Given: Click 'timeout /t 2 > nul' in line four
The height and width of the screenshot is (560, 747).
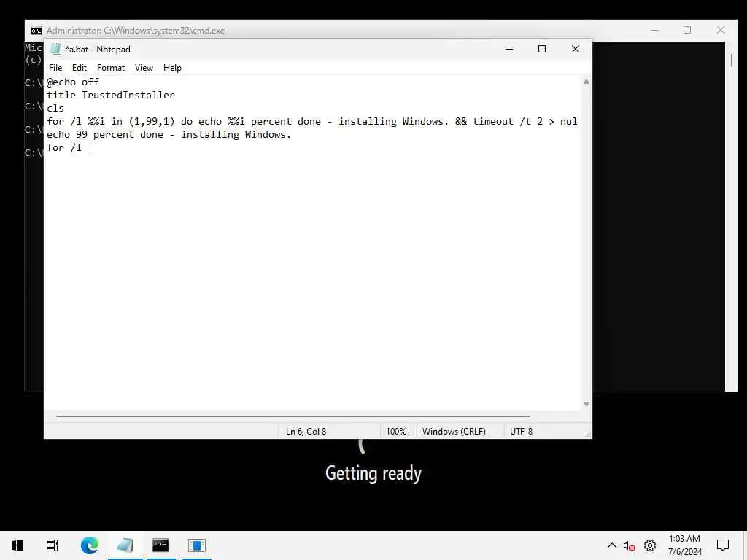Looking at the screenshot, I should pos(525,122).
